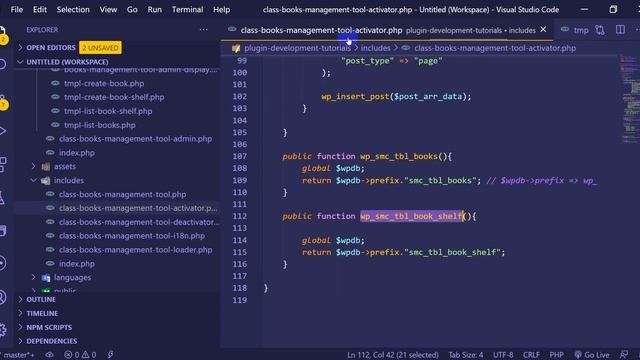The height and width of the screenshot is (360, 640).
Task: Click the code minimap
Action: pos(629,98)
